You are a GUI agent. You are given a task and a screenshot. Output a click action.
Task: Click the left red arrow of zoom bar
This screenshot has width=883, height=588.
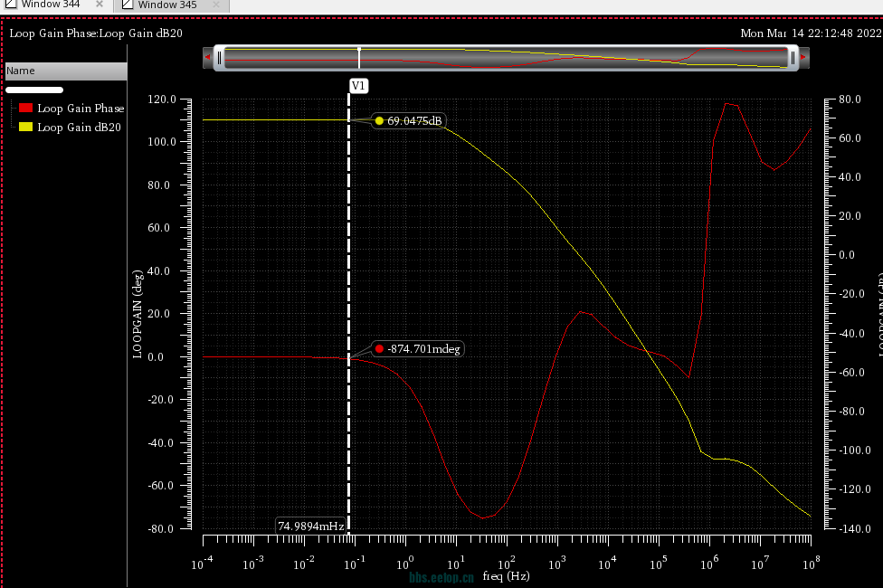coord(208,58)
